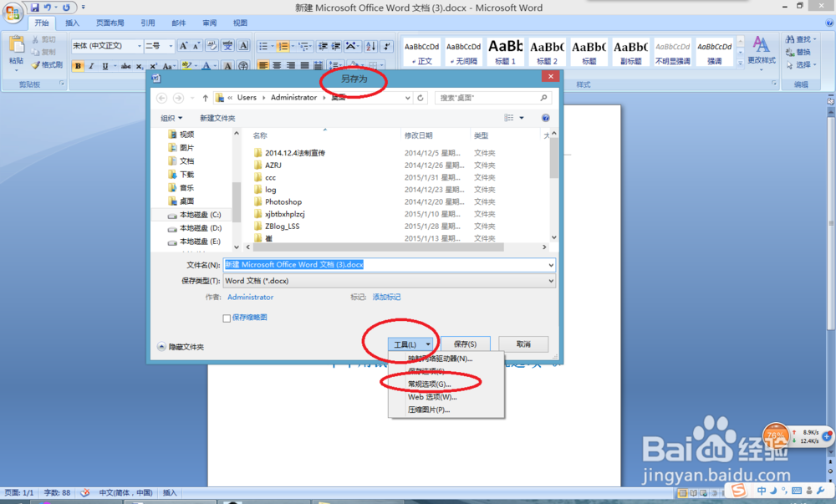Sort by 修改日期 column header
The width and height of the screenshot is (836, 504).
419,135
